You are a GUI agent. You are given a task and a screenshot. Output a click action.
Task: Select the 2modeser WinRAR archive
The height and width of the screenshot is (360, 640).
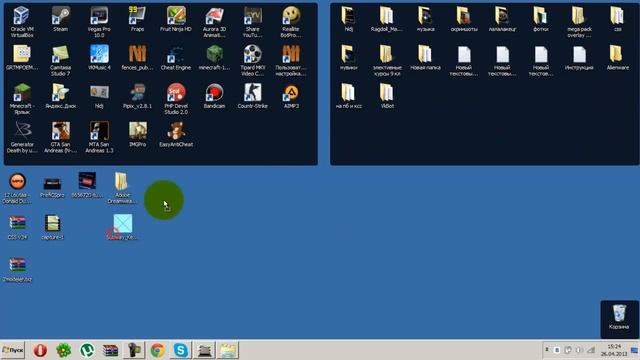pos(17,265)
